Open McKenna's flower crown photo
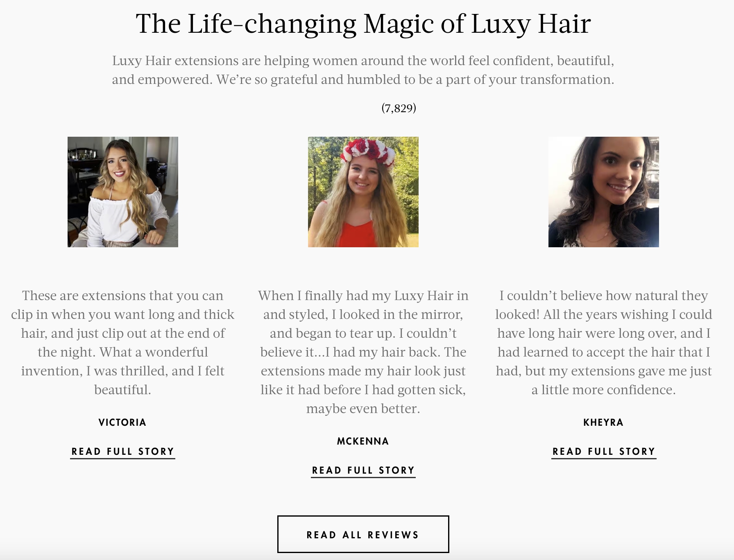734x560 pixels. (x=363, y=192)
